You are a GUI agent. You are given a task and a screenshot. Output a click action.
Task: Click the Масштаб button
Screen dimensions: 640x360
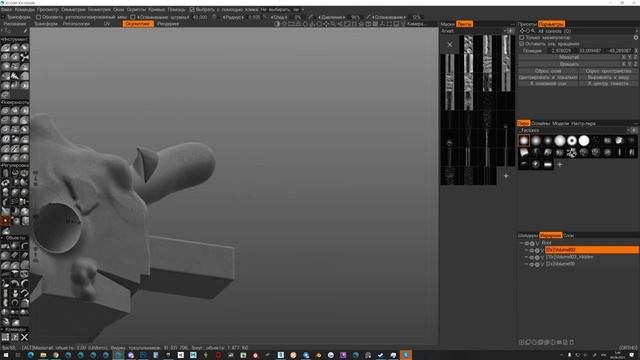[569, 58]
